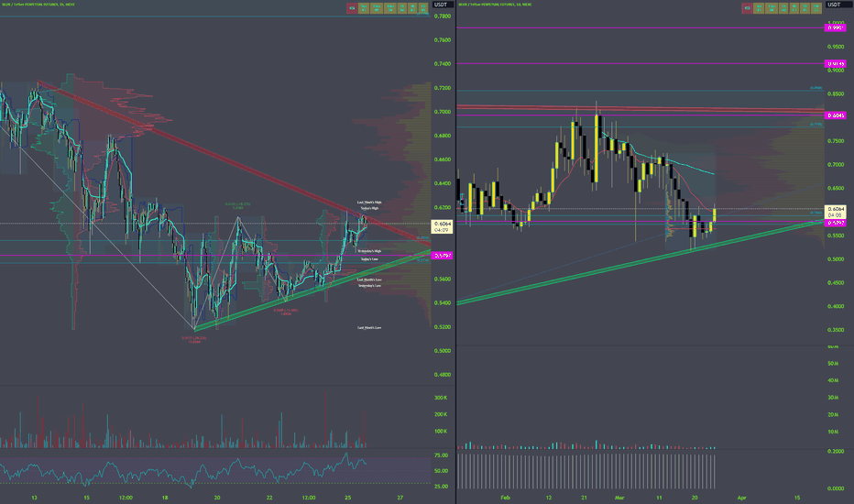Click the Apr label on right time axis
This screenshot has height=504, width=854.
click(741, 498)
